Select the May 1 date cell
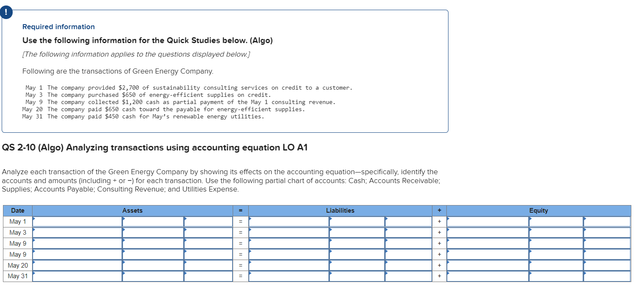 (x=18, y=222)
